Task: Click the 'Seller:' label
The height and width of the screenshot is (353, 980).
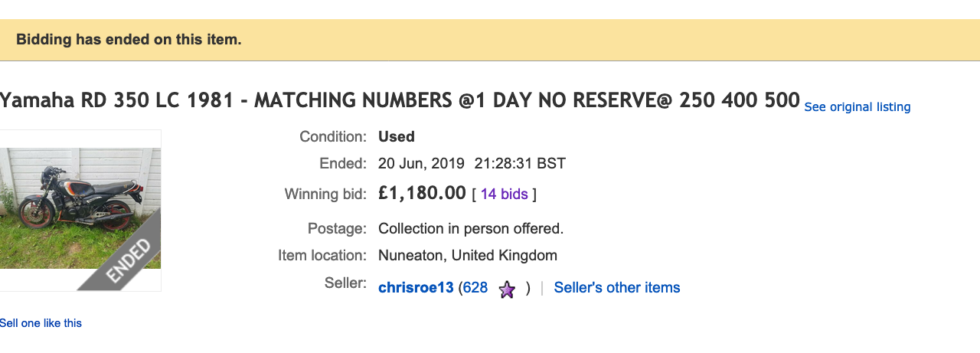Action: tap(345, 283)
